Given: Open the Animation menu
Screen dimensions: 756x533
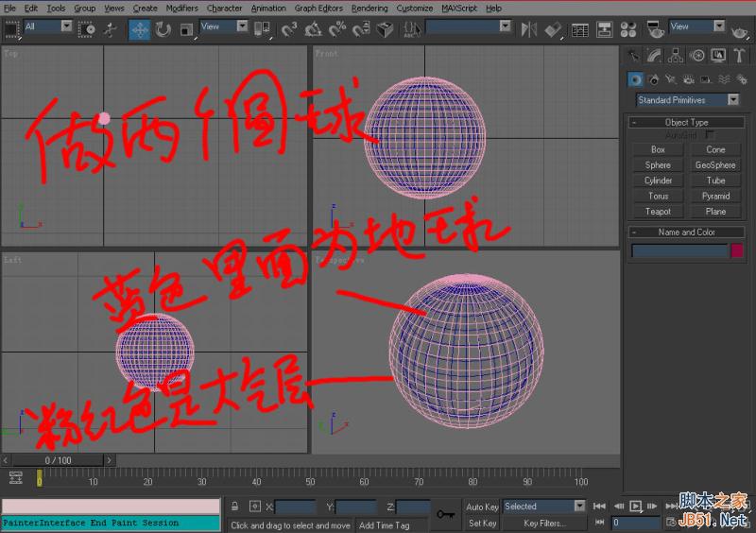Looking at the screenshot, I should click(x=268, y=9).
